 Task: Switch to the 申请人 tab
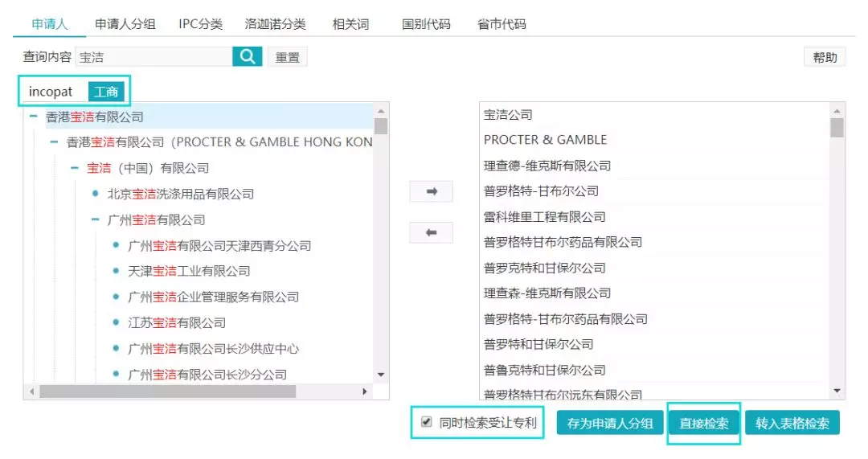[49, 24]
